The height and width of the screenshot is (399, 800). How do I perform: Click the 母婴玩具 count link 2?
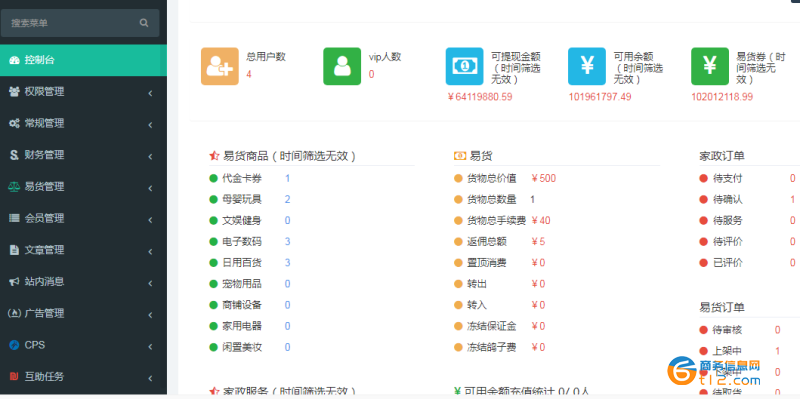pyautogui.click(x=288, y=199)
